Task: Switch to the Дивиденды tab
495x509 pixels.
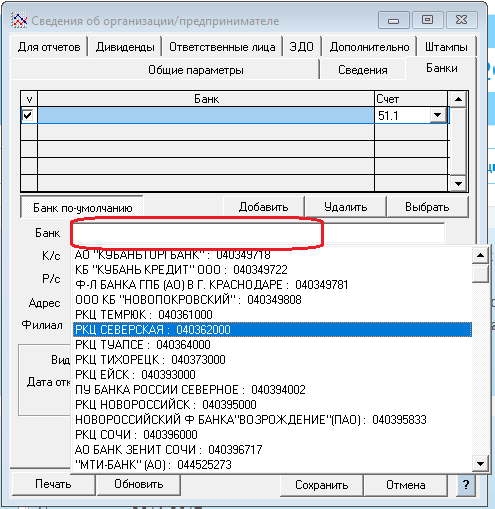Action: (x=125, y=47)
